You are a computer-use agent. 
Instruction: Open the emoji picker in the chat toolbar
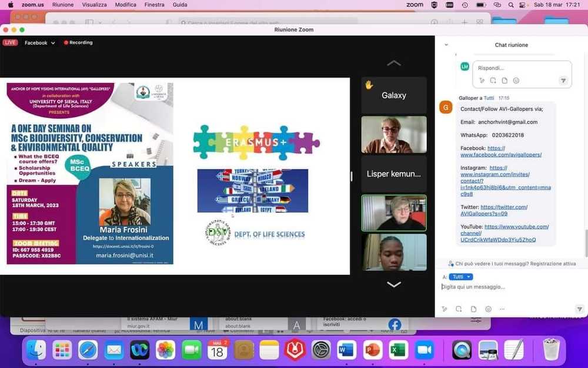(487, 309)
